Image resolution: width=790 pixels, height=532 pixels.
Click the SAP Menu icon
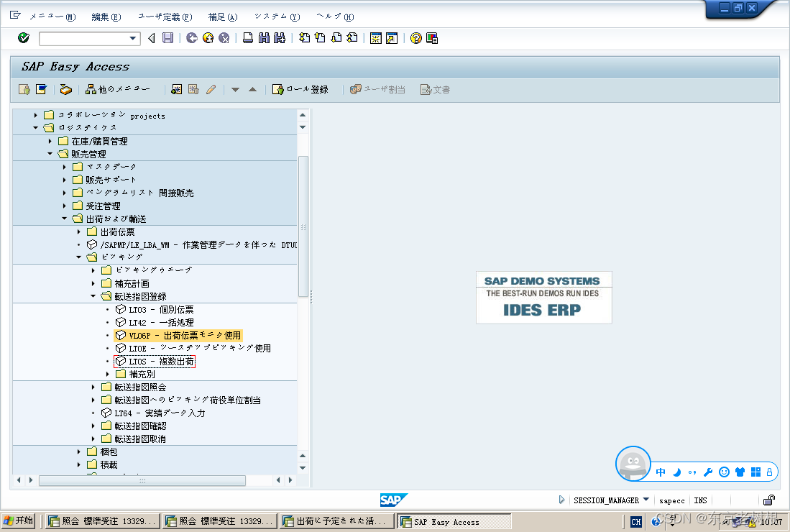(x=41, y=90)
